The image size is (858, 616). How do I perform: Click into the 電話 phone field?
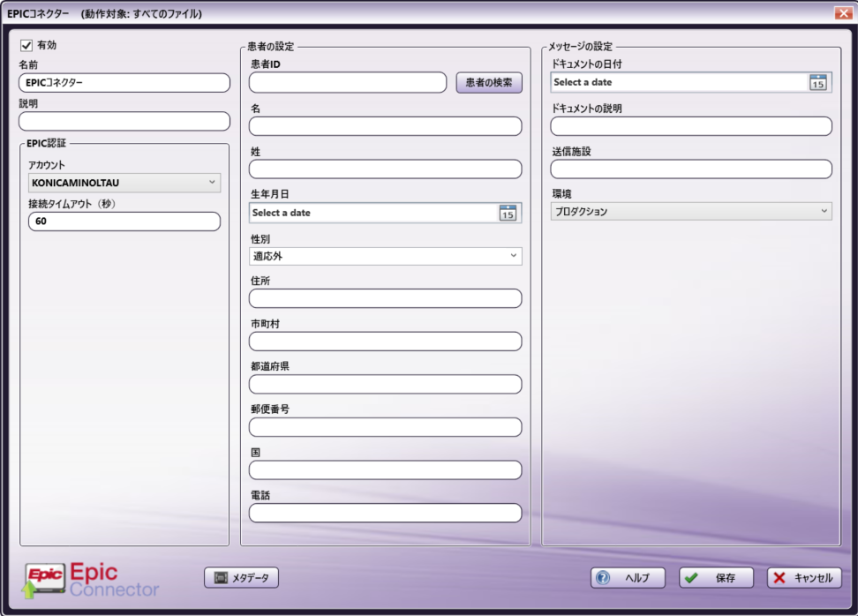(x=385, y=513)
